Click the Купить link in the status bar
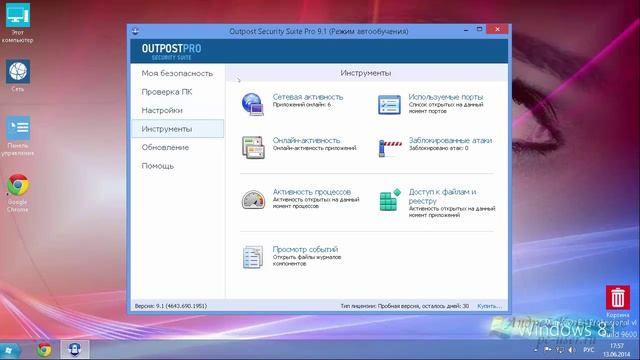The image size is (640, 360). (489, 306)
